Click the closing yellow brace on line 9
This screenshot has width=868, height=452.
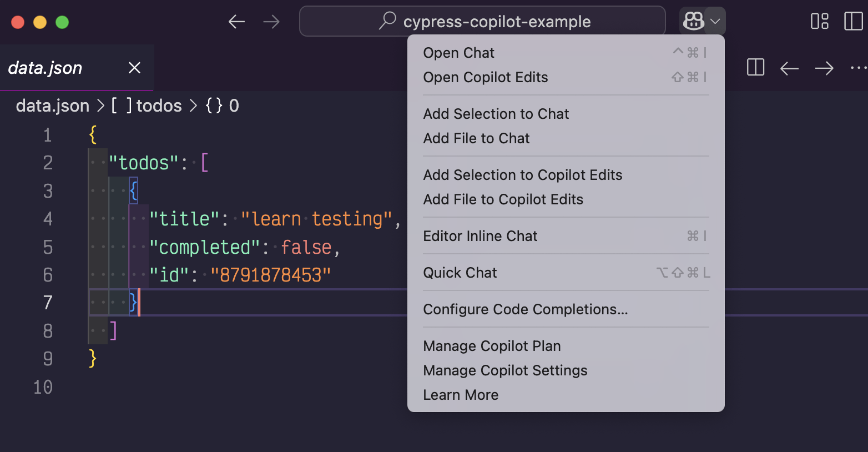tap(93, 359)
